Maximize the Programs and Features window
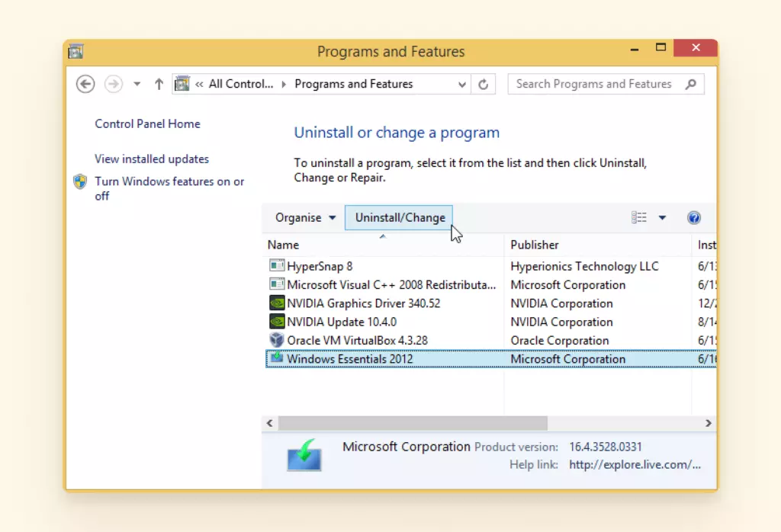The width and height of the screenshot is (781, 532). [660, 48]
